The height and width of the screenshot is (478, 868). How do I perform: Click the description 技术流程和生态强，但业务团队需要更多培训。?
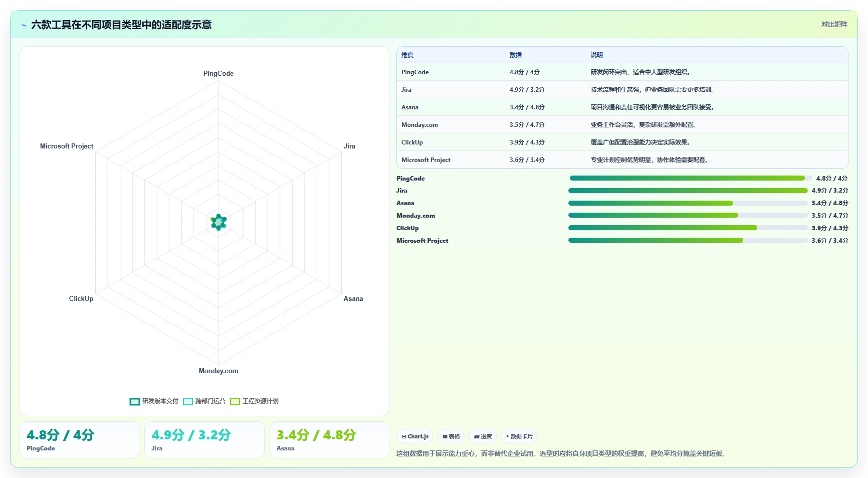pos(654,90)
